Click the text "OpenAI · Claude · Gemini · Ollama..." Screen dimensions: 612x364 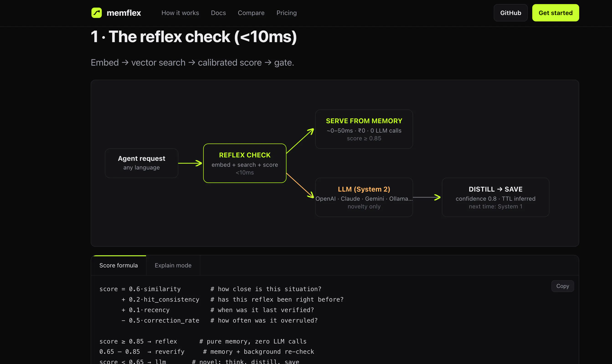(x=364, y=199)
